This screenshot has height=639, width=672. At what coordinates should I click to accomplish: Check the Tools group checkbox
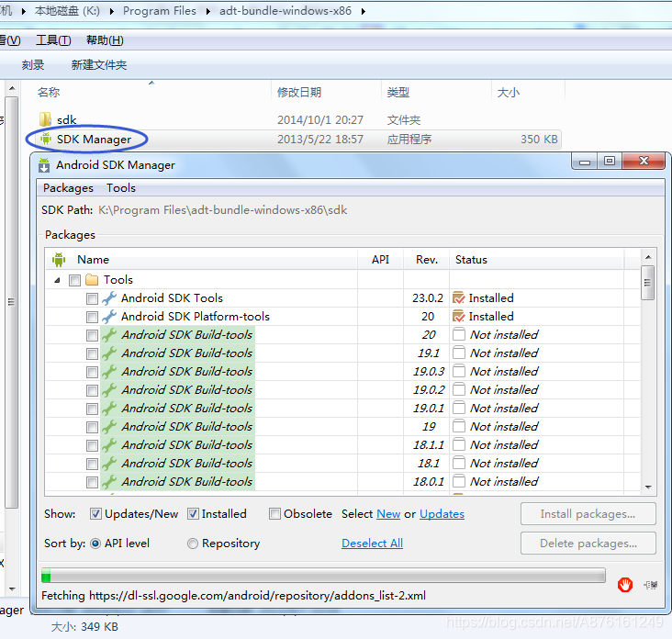74,280
